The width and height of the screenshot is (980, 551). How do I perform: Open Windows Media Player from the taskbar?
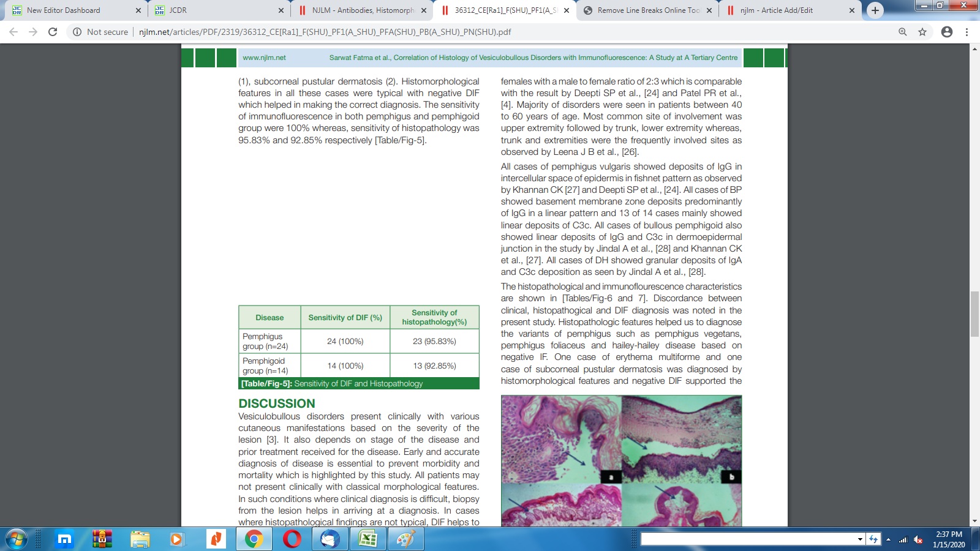click(177, 539)
